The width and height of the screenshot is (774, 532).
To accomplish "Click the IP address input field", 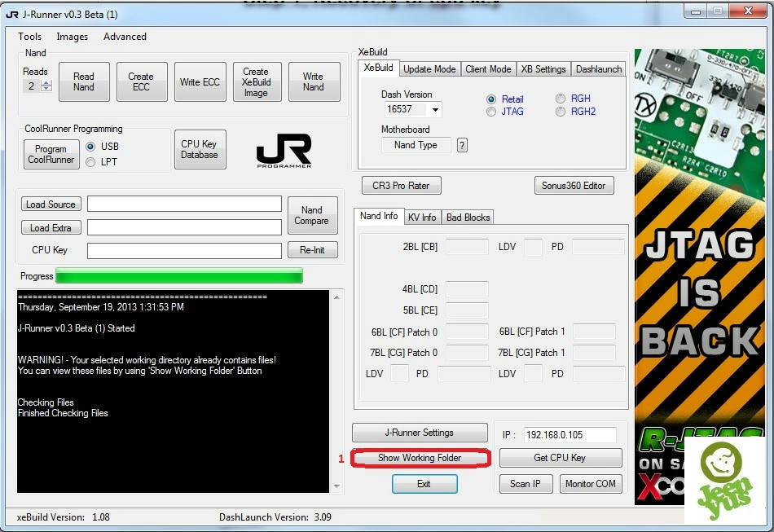I will coord(569,435).
